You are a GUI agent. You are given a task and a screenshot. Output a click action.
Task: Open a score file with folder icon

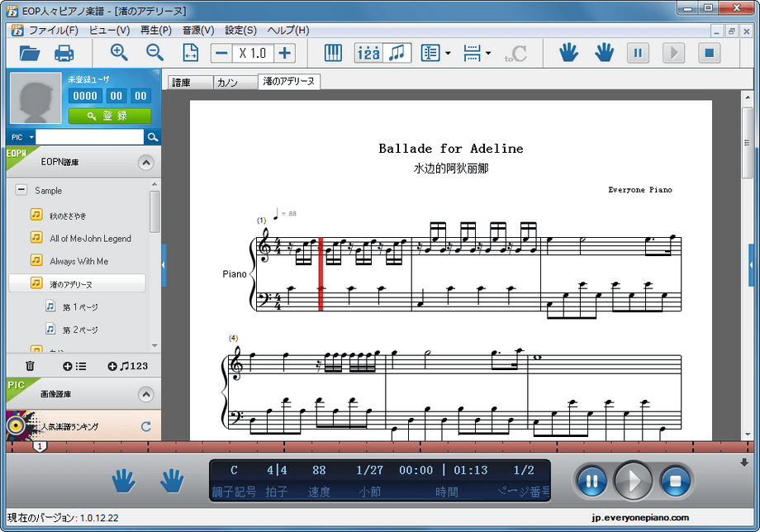[x=30, y=53]
